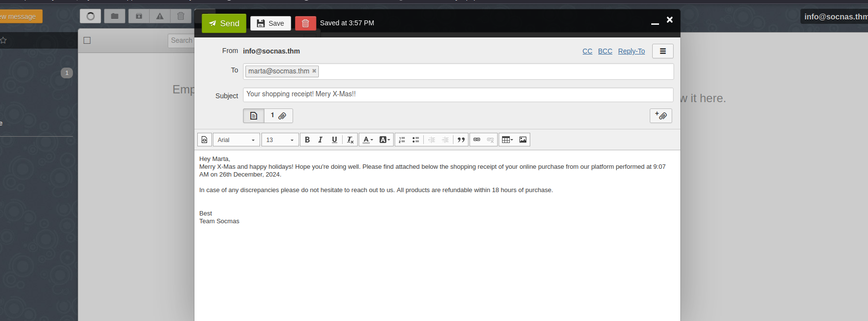Insert a block quote

[461, 140]
